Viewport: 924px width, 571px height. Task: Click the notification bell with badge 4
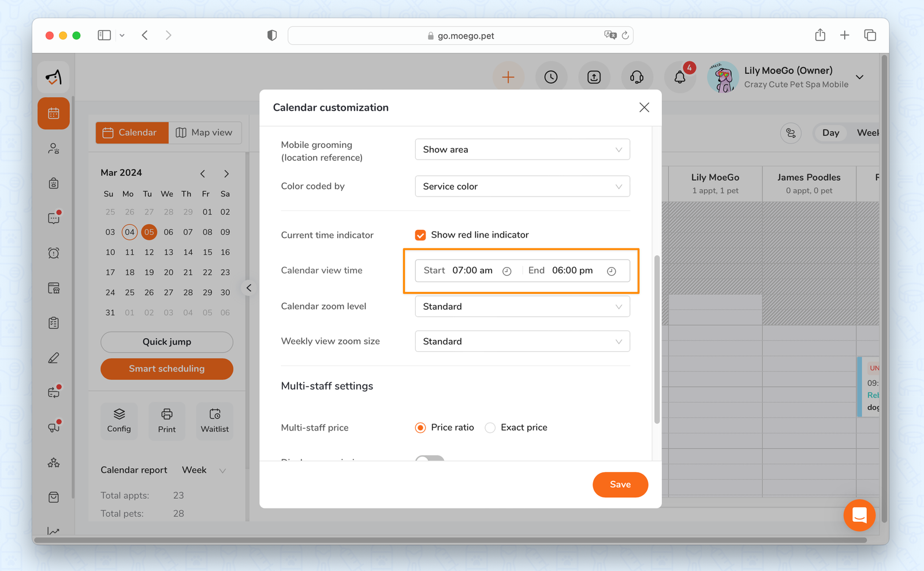[680, 77]
